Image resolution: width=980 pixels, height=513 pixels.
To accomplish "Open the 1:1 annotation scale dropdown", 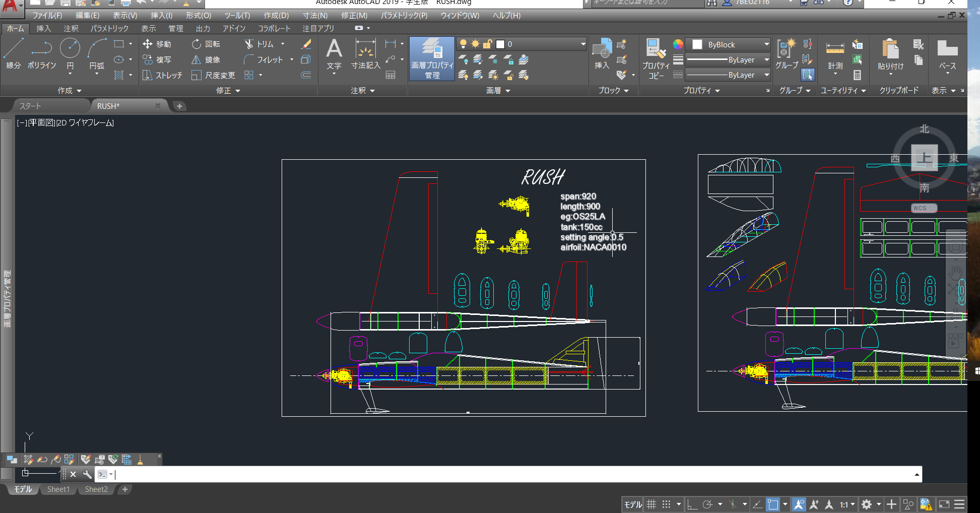I will click(x=847, y=504).
